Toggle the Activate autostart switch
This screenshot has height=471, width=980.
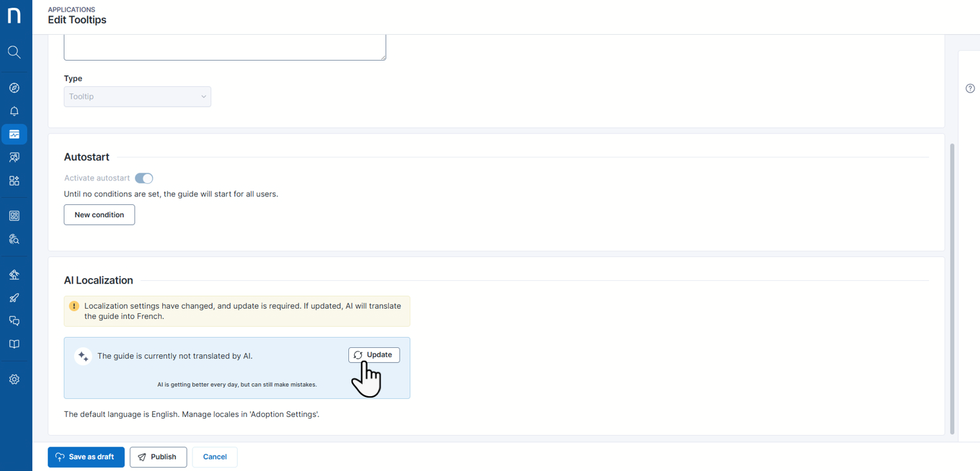pos(144,178)
